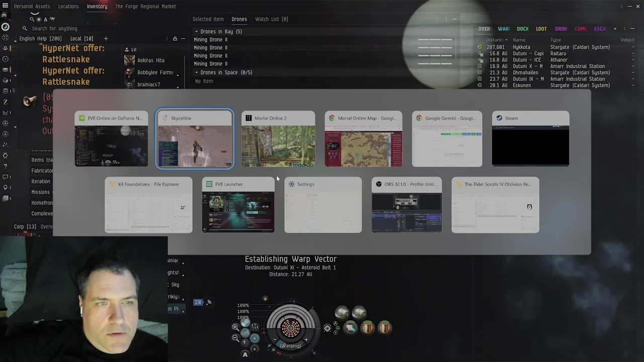Screen dimensions: 644x362
Task: Switch to Watch List tab
Action: click(x=271, y=19)
